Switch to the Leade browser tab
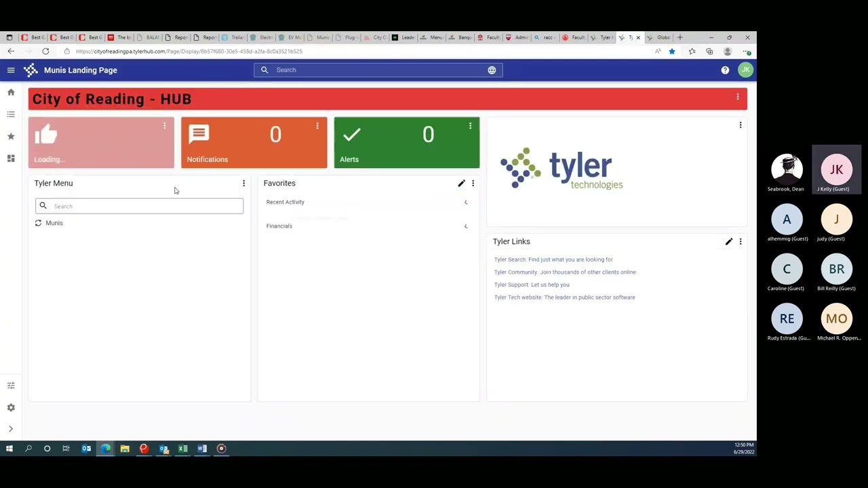This screenshot has width=868, height=488. 403,37
